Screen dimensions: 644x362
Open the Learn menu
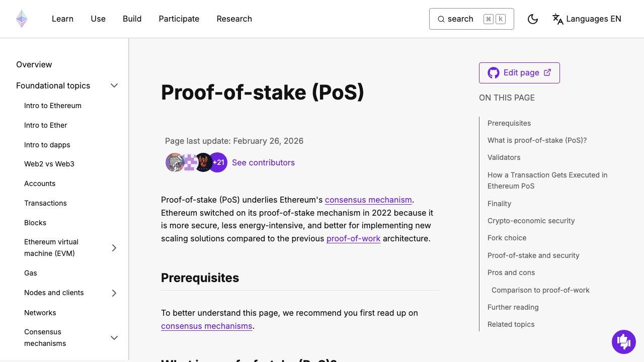click(62, 19)
